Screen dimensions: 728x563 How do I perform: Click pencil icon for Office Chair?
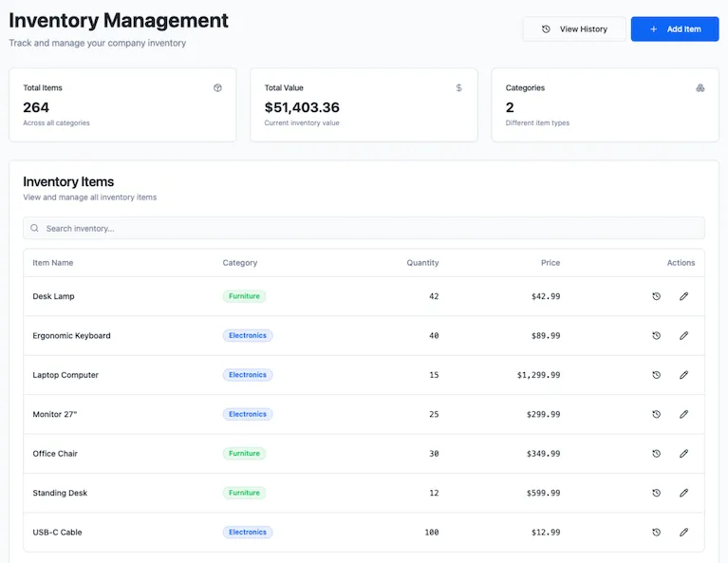pyautogui.click(x=683, y=454)
